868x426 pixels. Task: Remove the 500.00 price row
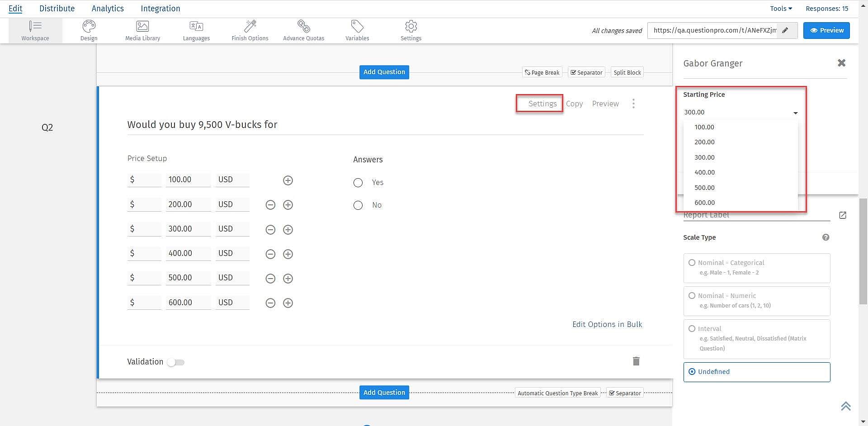(x=270, y=279)
